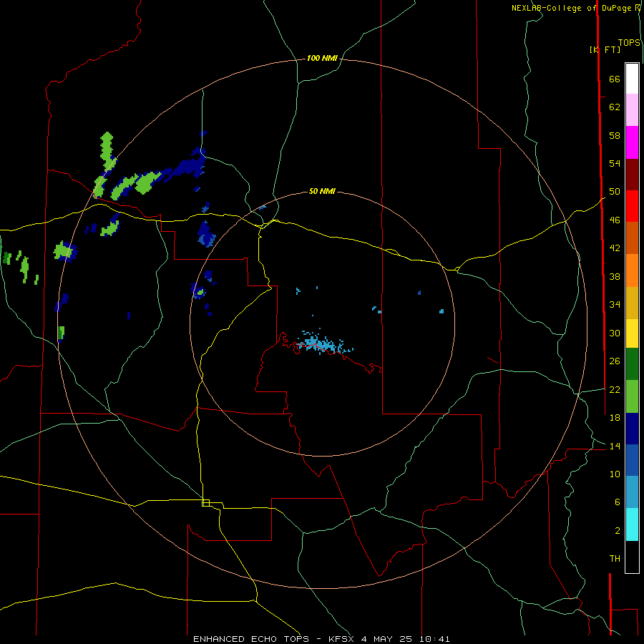Click the '50 NMI' range ring label

[322, 191]
